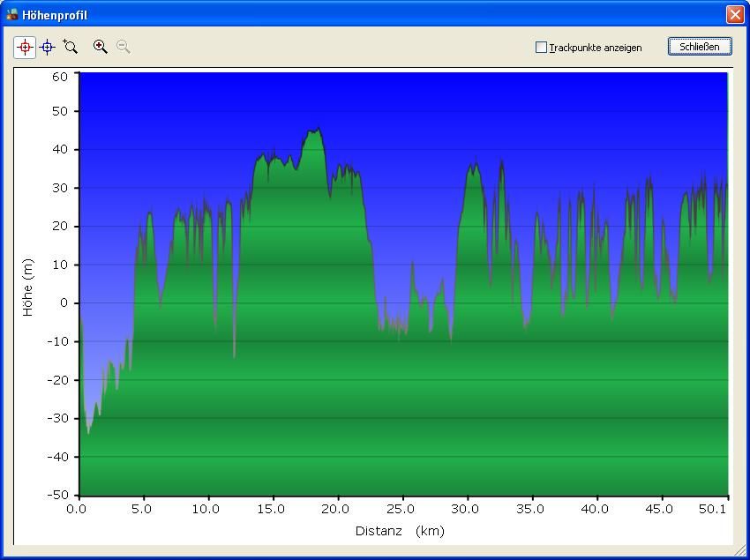Select the blue crosshair tool
This screenshot has width=750, height=560.
click(x=48, y=48)
